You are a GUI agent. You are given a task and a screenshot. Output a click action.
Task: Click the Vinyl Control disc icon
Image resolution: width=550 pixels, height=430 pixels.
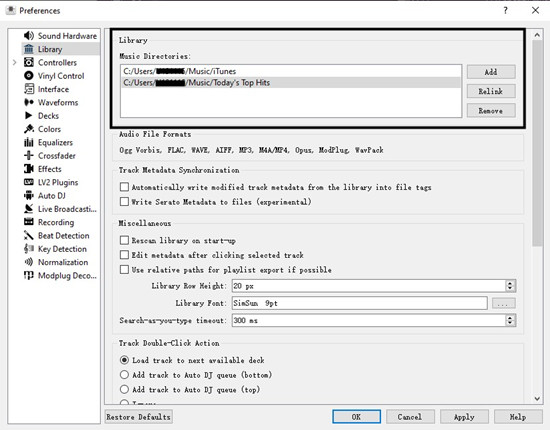(29, 76)
